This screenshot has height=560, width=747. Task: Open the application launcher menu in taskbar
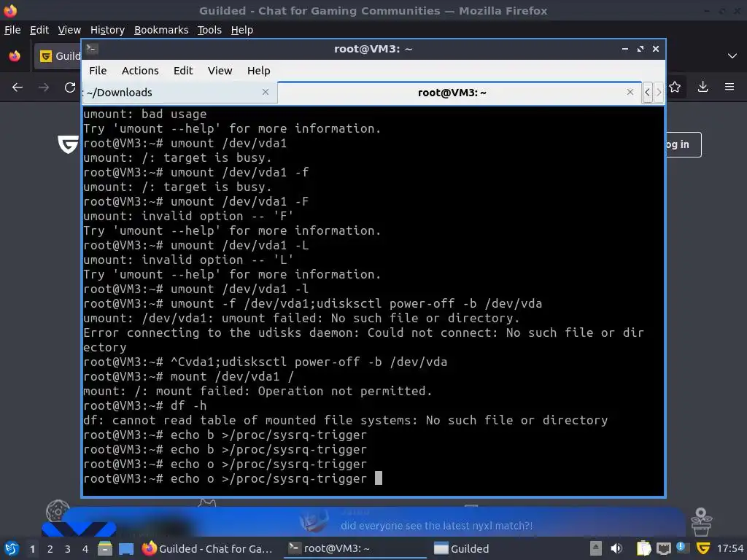pos(12,548)
